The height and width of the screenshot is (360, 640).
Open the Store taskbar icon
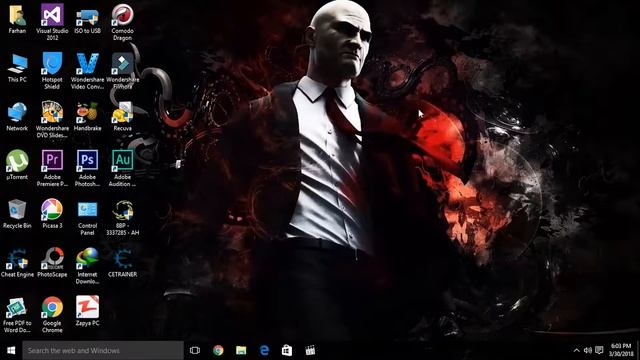tap(287, 350)
